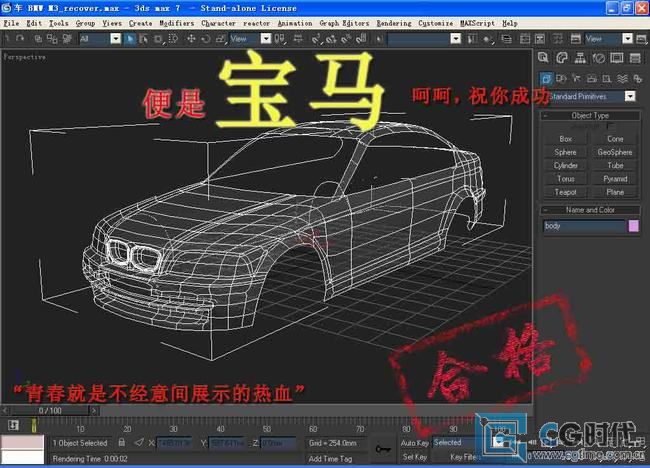Open the Standard Primitives dropdown
Screen dimensions: 650x468
coord(630,96)
